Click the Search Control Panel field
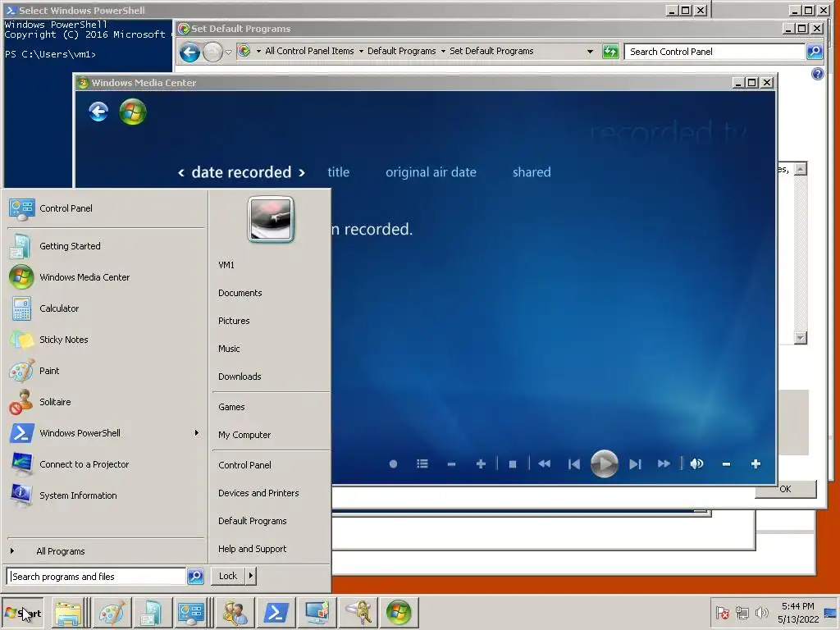The image size is (840, 630). 715,52
